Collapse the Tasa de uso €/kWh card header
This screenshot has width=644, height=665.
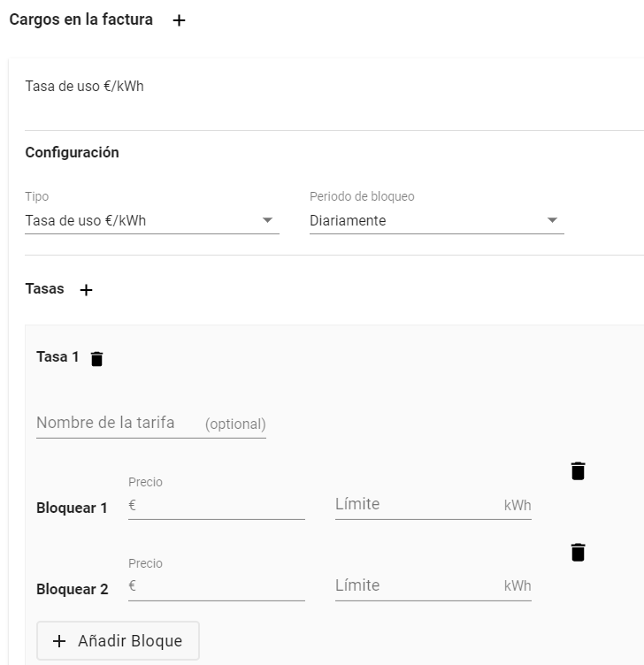pyautogui.click(x=334, y=87)
